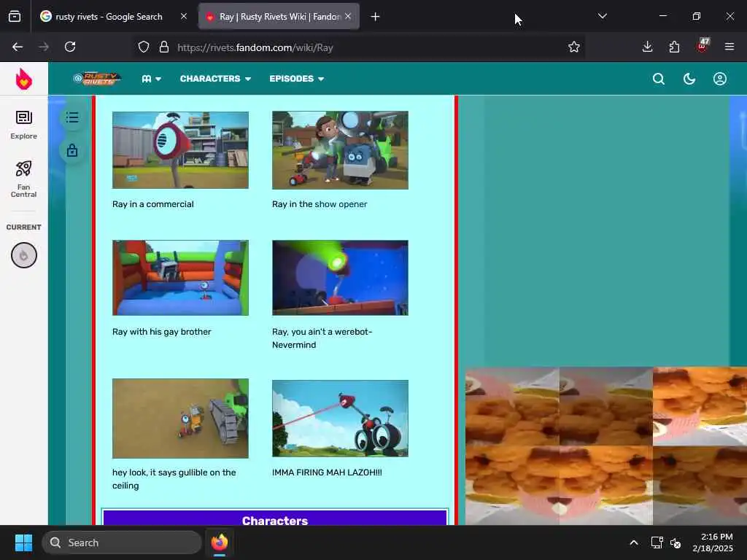Open the FIRING MAH LAZOH image
Image resolution: width=747 pixels, height=560 pixels.
tap(340, 419)
